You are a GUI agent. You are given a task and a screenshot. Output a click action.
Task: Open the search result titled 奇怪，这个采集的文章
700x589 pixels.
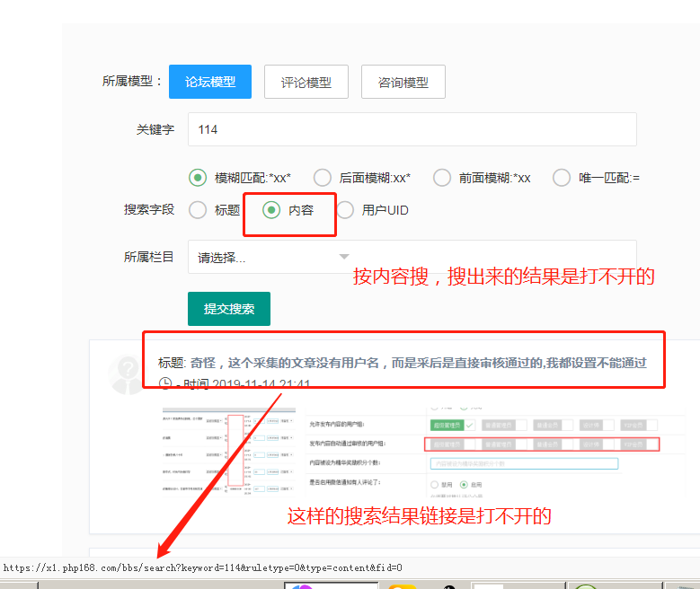pos(413,363)
